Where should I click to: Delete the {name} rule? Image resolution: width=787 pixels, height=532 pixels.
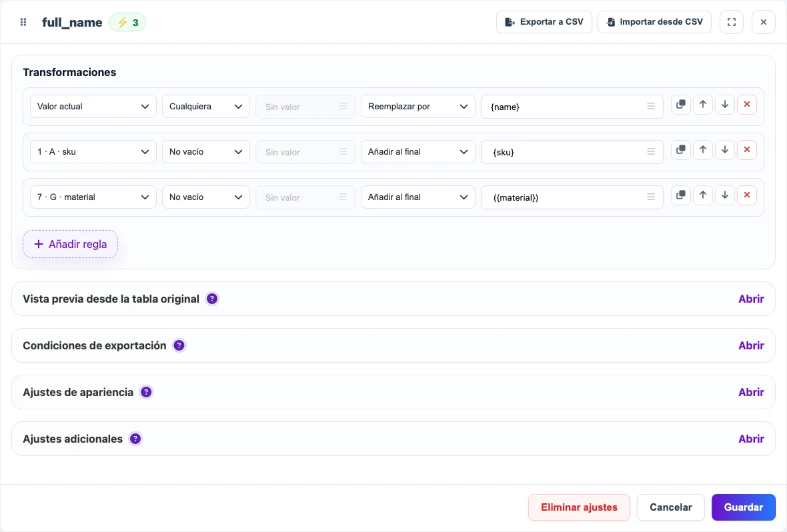747,105
